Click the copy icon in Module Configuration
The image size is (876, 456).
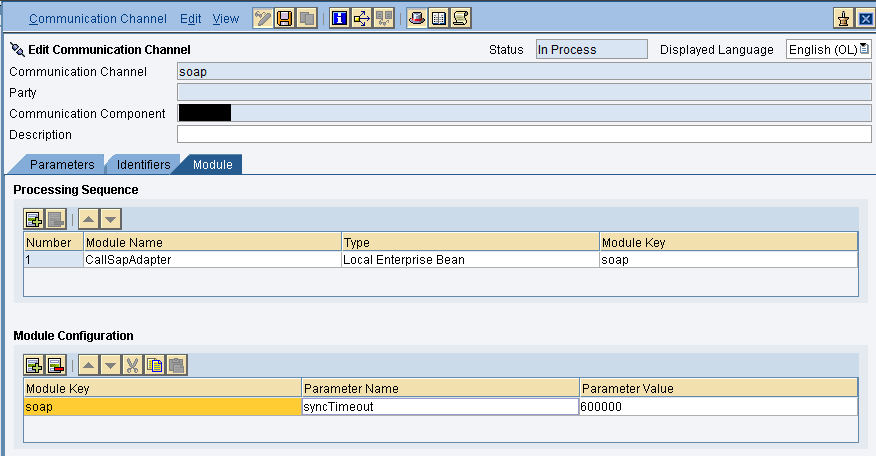pos(155,366)
